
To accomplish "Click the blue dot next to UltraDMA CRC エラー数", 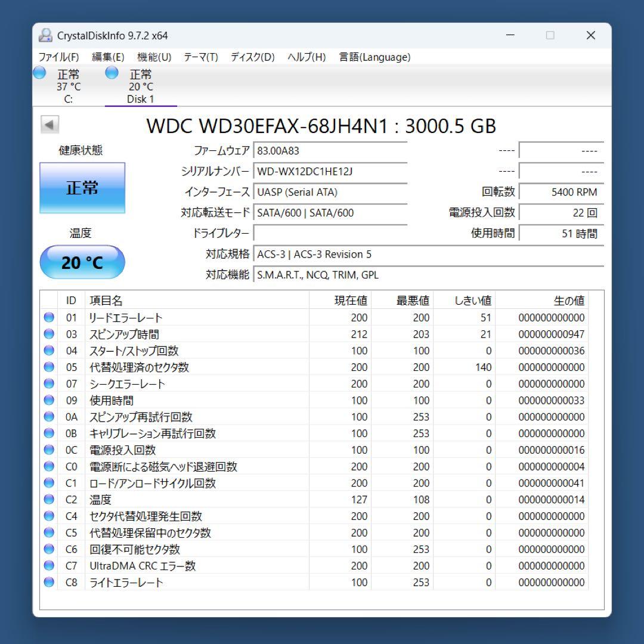I will click(x=48, y=565).
